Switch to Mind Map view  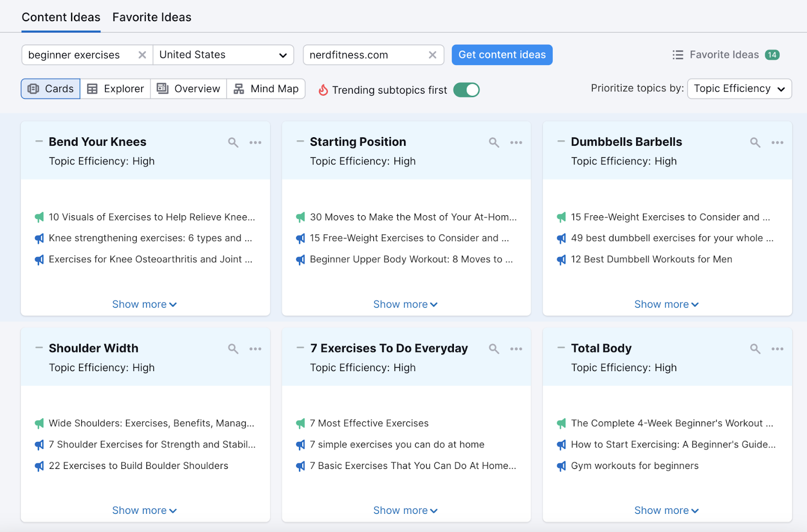pyautogui.click(x=266, y=89)
